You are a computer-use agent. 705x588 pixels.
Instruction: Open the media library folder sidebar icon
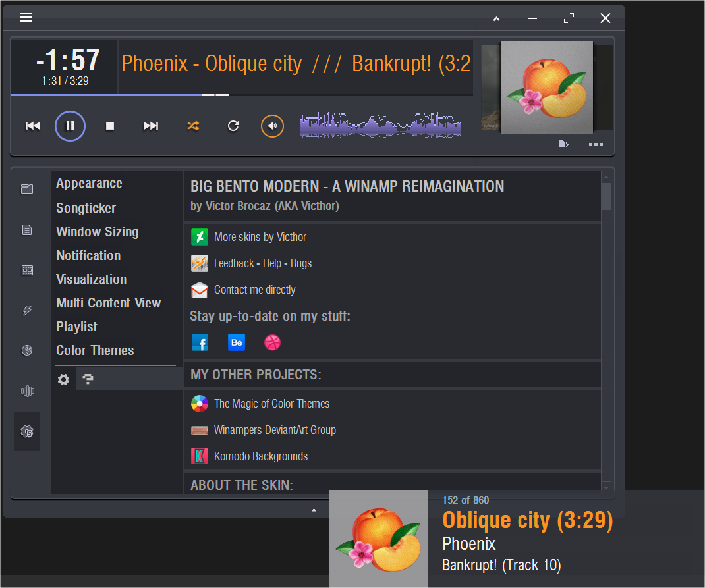pos(27,189)
